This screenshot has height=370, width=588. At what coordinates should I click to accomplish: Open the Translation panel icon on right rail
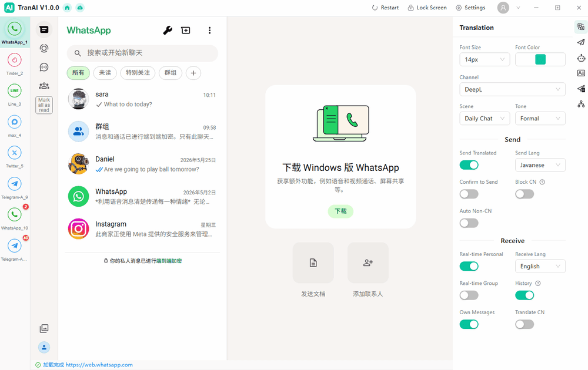(x=581, y=26)
